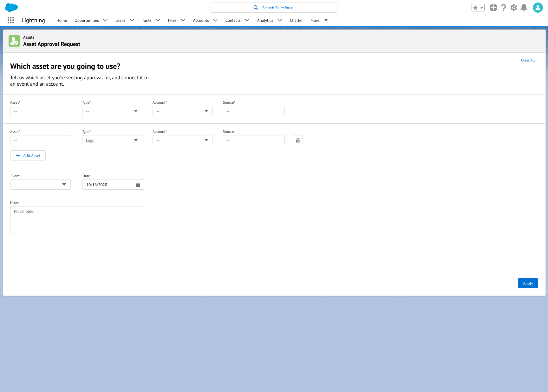Open the App Launcher waffle icon

[x=10, y=20]
